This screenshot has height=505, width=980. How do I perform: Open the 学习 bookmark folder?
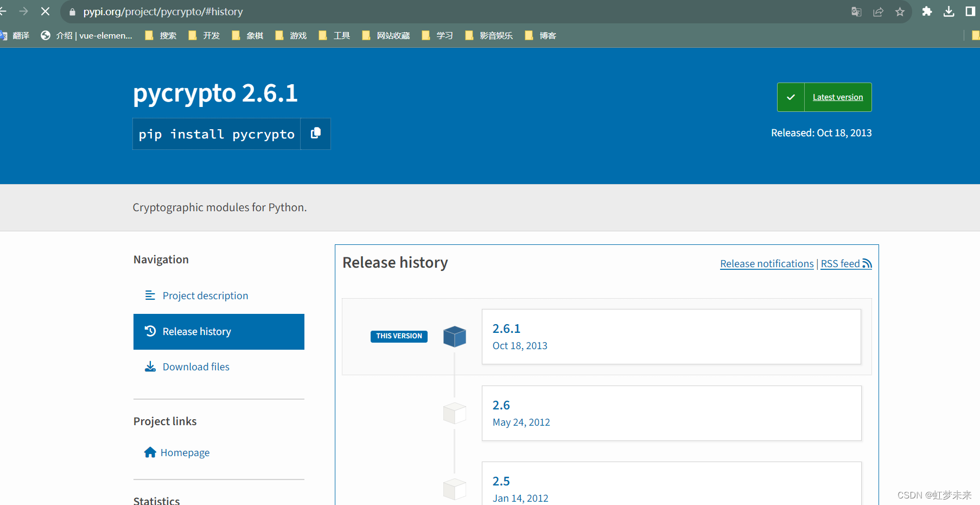(437, 36)
